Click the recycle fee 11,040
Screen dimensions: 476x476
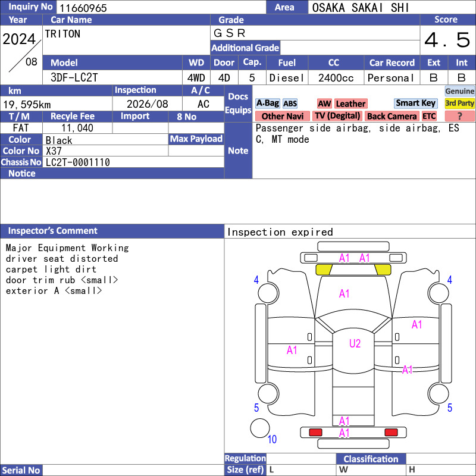click(77, 128)
